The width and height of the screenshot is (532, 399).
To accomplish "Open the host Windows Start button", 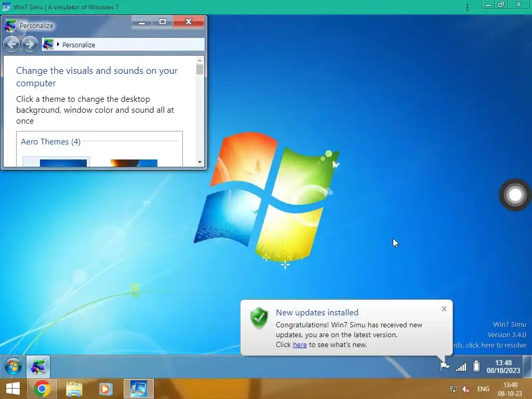I will click(x=13, y=389).
